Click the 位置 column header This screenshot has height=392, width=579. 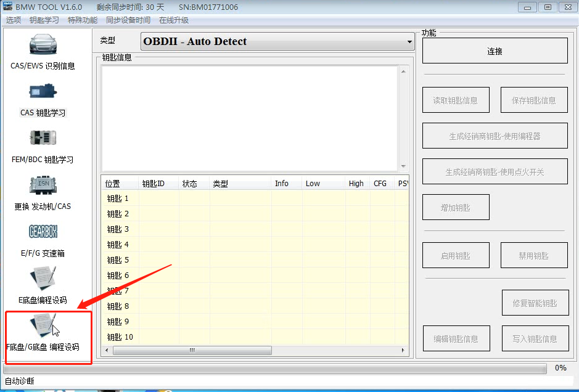[120, 184]
